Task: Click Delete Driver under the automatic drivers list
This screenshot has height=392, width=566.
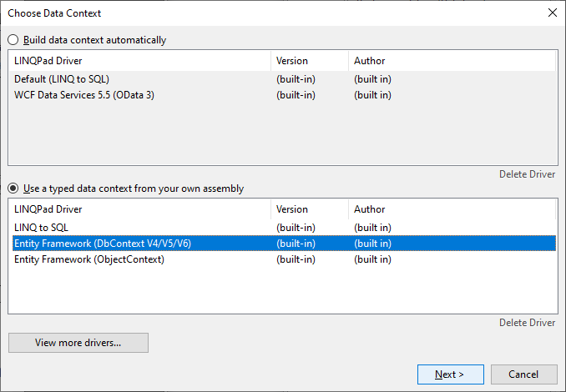Action: [527, 174]
